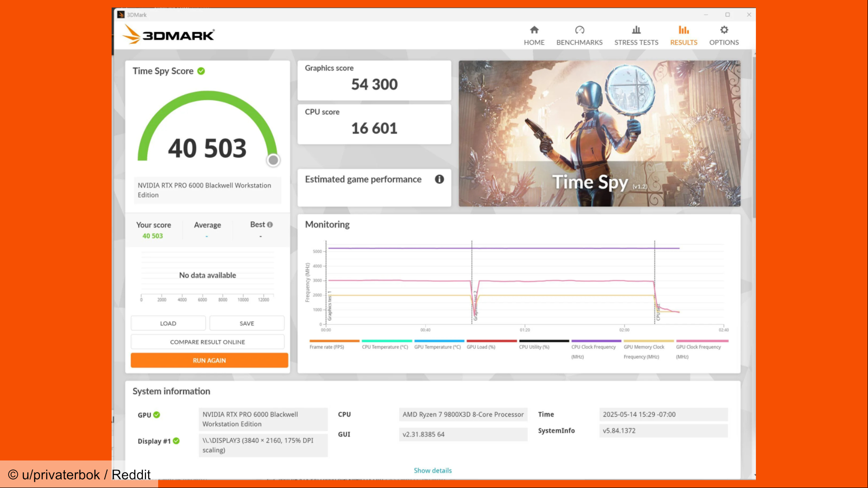868x488 pixels.
Task: Click the RUN AGAIN button
Action: 209,360
